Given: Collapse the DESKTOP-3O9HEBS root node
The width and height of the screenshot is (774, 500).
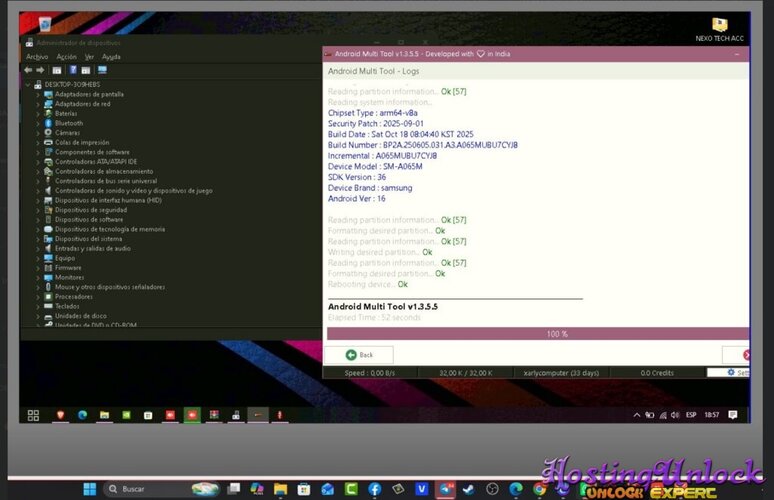Looking at the screenshot, I should (29, 85).
